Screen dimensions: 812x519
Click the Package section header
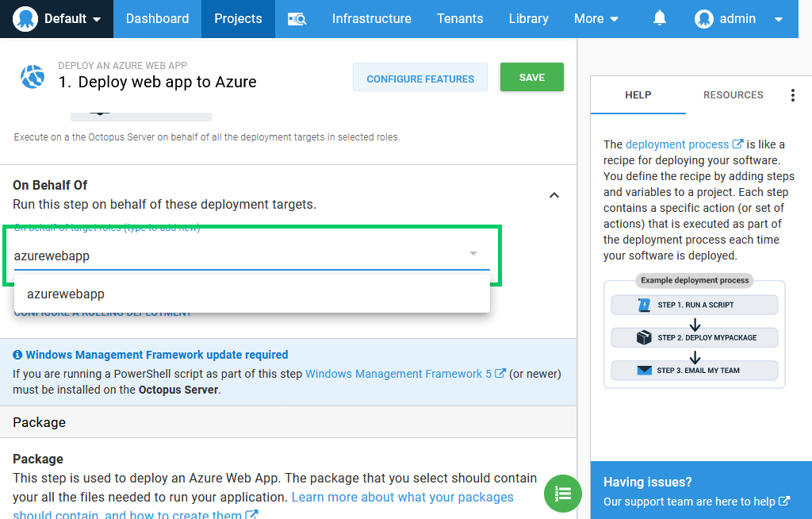pyautogui.click(x=289, y=422)
